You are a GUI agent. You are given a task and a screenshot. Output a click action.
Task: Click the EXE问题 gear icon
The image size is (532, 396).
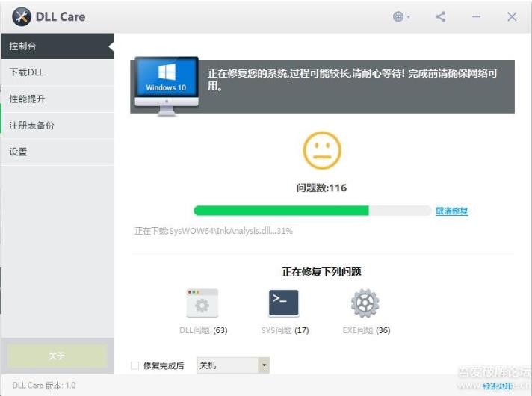(x=365, y=304)
